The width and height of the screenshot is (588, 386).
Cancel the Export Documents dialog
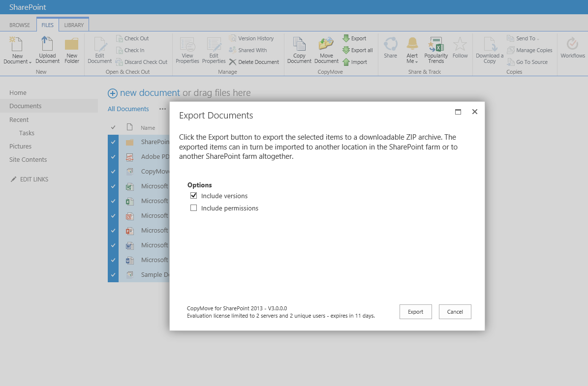tap(455, 312)
